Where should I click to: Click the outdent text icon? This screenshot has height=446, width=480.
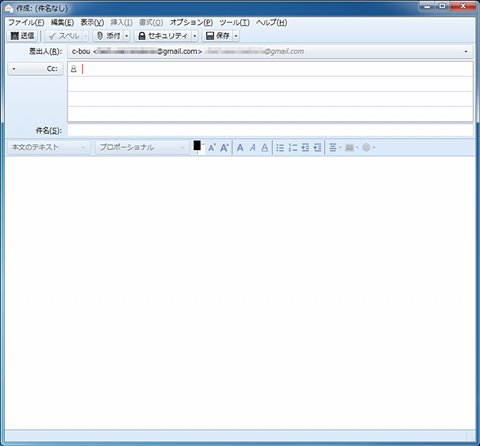[x=305, y=147]
